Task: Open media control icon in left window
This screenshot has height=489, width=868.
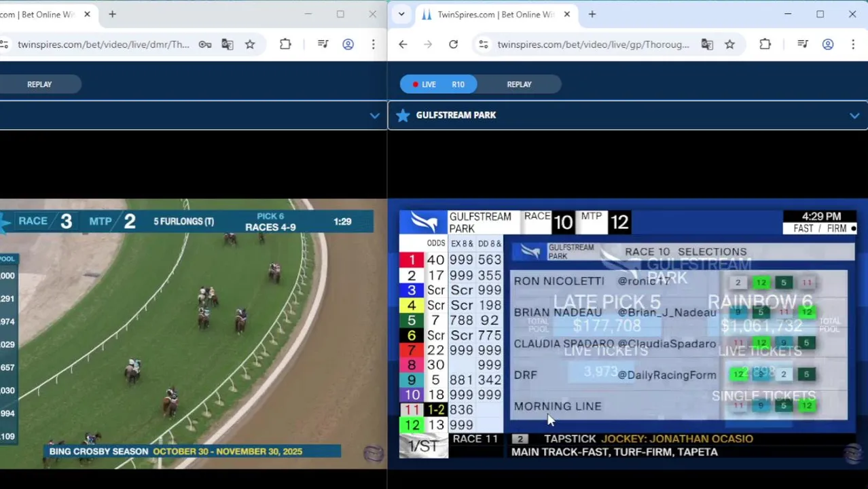Action: [x=323, y=44]
